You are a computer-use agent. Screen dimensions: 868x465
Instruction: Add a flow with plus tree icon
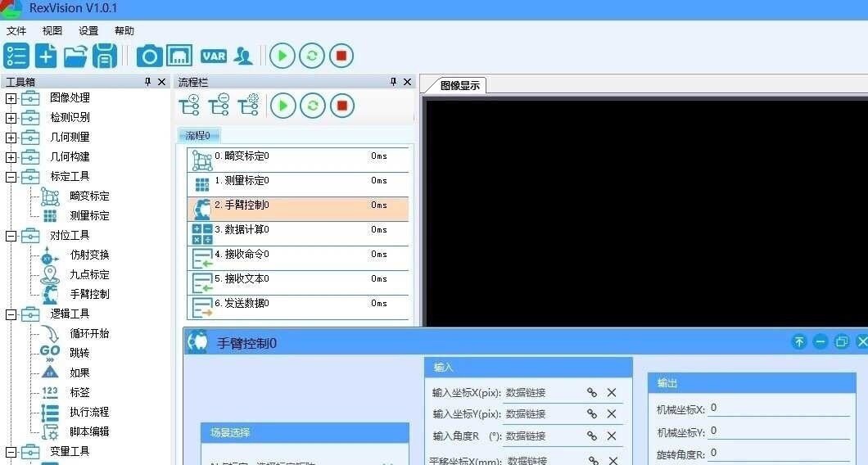(x=189, y=105)
